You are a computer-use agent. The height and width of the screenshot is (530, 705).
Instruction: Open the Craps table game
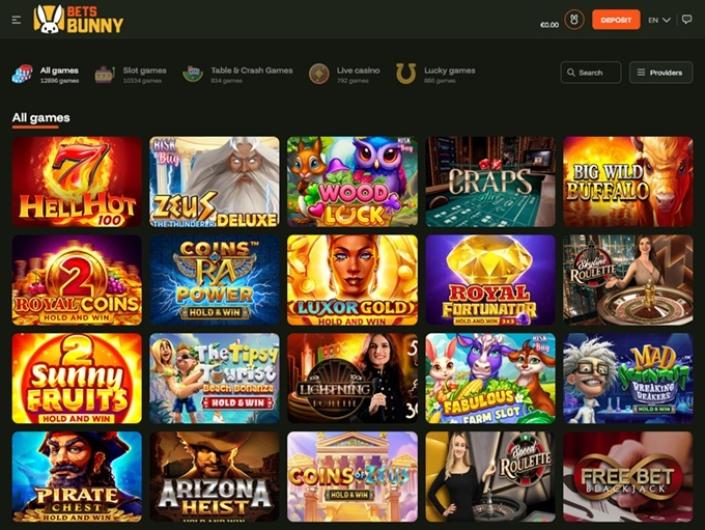pyautogui.click(x=490, y=182)
